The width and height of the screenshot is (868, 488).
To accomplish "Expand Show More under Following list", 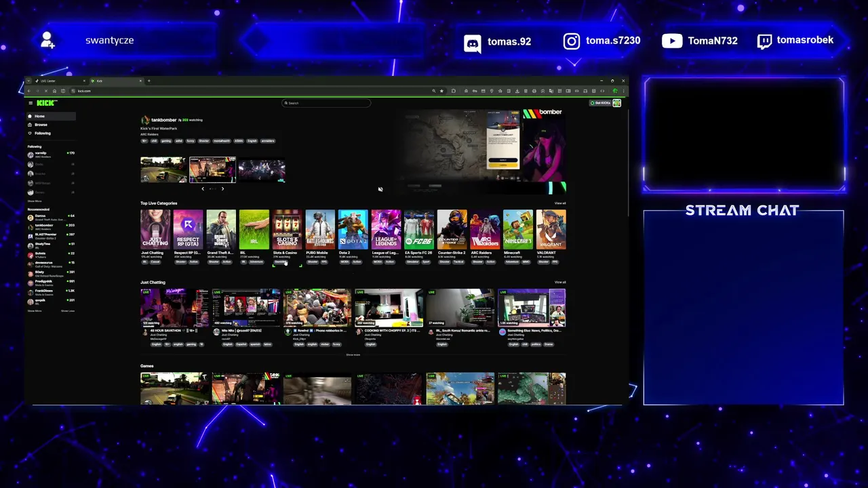I will (35, 201).
